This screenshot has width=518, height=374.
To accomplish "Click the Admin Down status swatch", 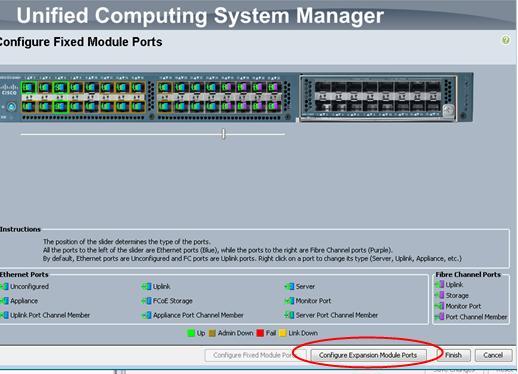I will (x=212, y=333).
